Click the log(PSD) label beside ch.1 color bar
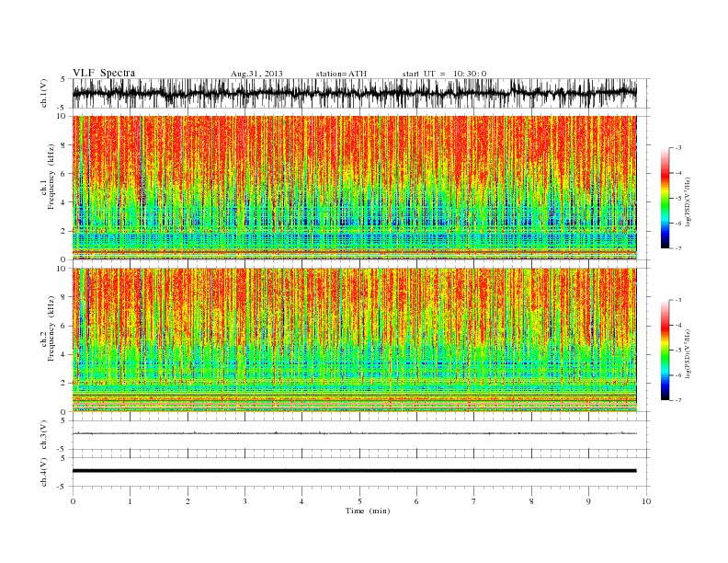 tap(688, 202)
